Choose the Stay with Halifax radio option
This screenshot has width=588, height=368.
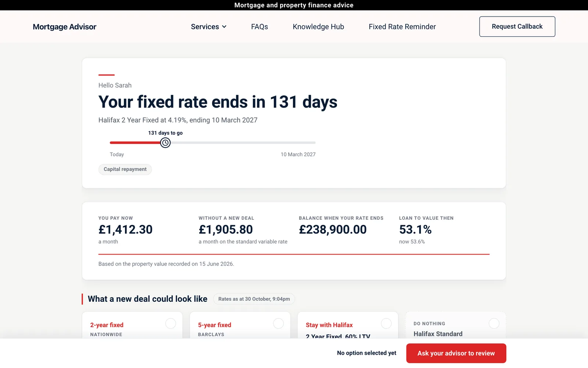[x=386, y=323]
